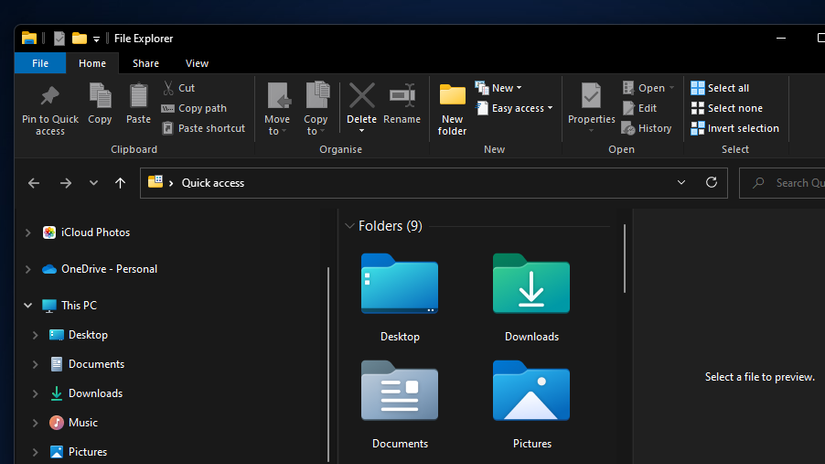Expand Pictures under This PC
Screen dimensions: 825x464
coord(35,452)
